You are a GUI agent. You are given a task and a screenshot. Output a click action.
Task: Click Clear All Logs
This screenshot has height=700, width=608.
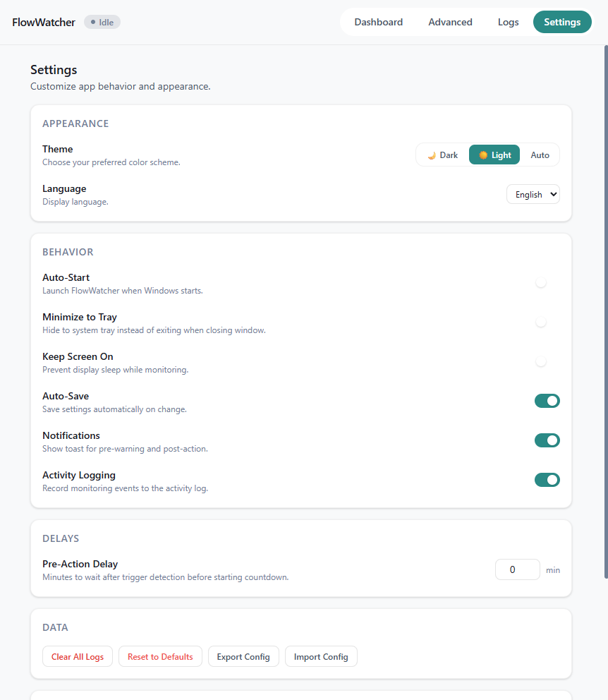[x=77, y=656]
